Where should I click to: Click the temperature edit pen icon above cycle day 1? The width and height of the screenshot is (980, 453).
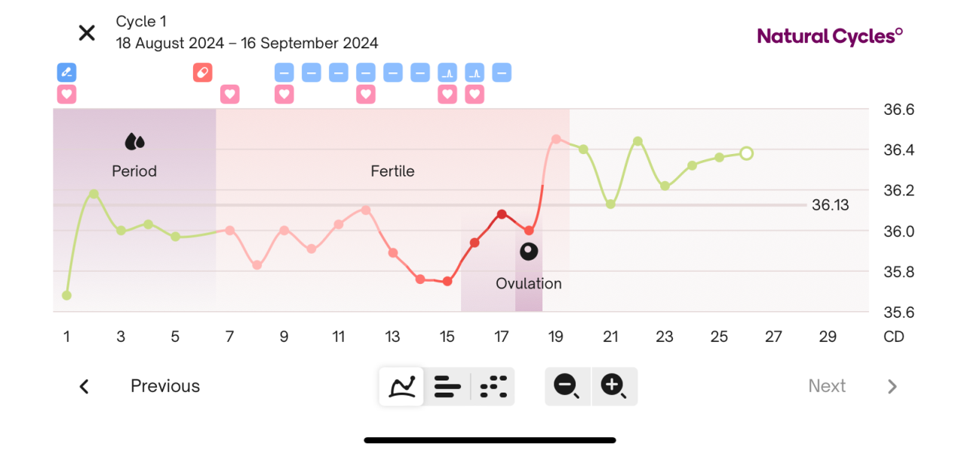(66, 72)
